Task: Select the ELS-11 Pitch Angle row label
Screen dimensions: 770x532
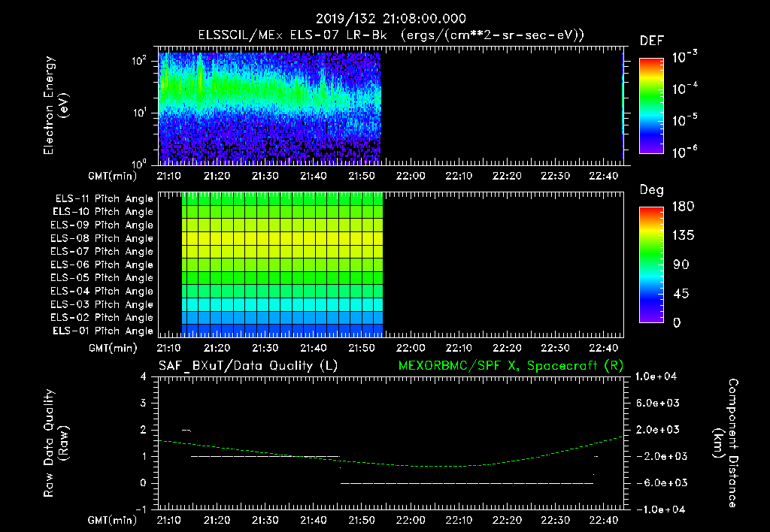Action: [x=104, y=199]
